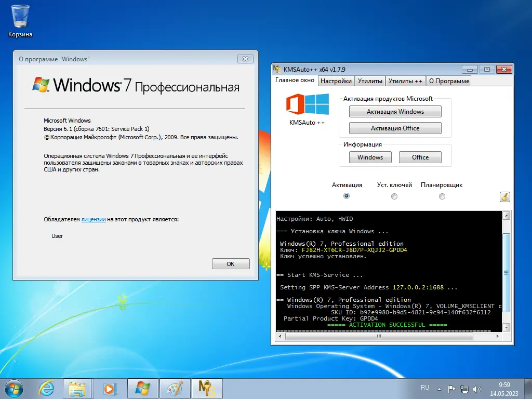Click Show Desktop strip at taskbar end
Screen dimensions: 532x399
click(529, 389)
